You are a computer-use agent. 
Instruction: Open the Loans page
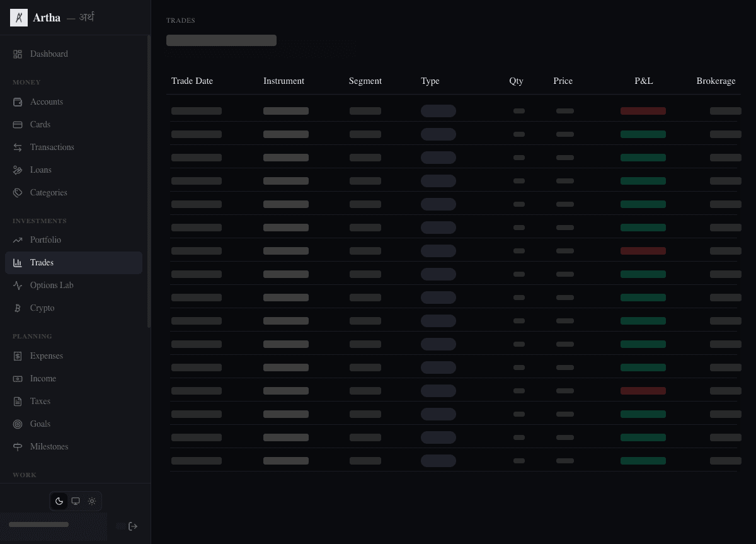coord(74,170)
